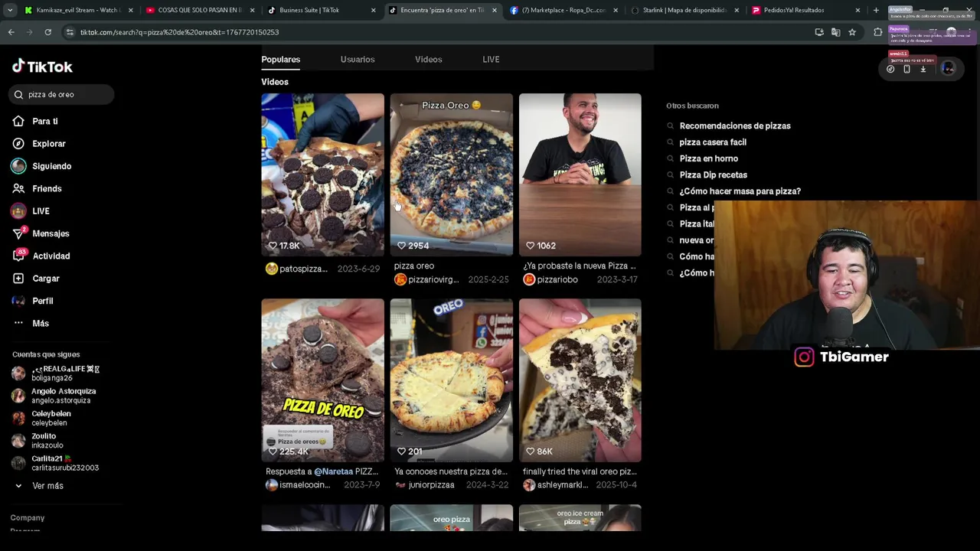The image size is (980, 551).
Task: Open the Chrome extensions puzzle icon
Action: 878,32
